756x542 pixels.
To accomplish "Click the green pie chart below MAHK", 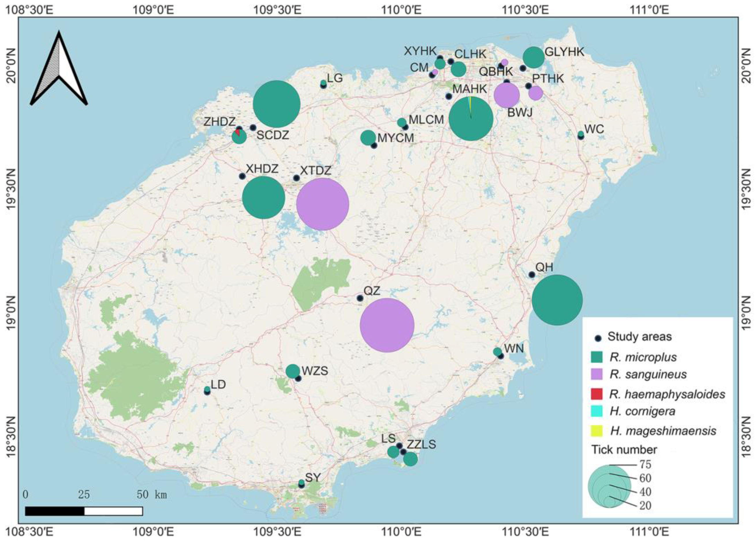I will [x=471, y=119].
